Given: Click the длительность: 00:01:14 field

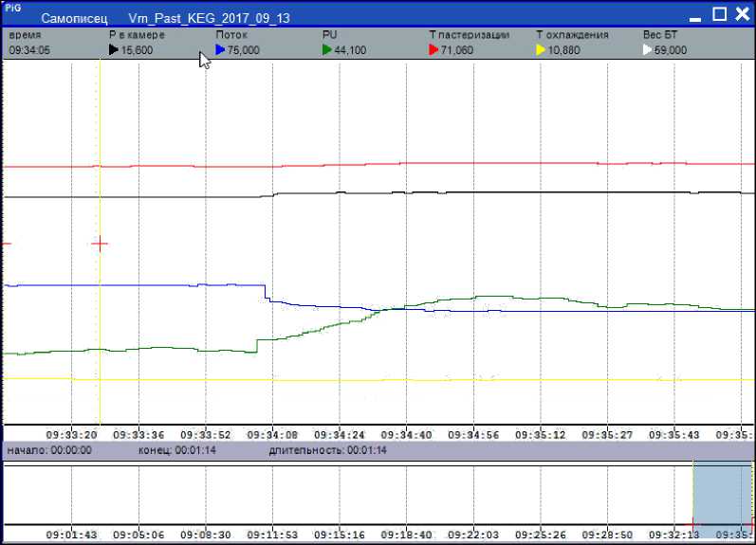Looking at the screenshot, I should [327, 450].
